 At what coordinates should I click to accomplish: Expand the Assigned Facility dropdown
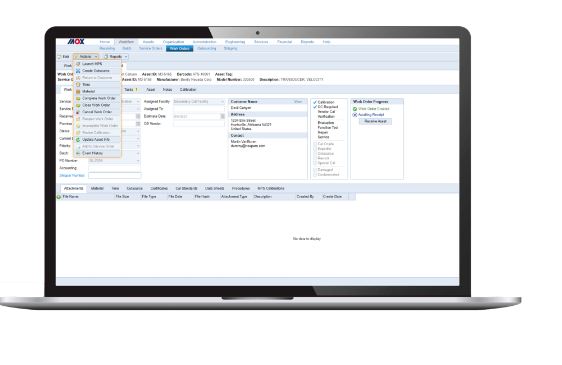[x=222, y=101]
